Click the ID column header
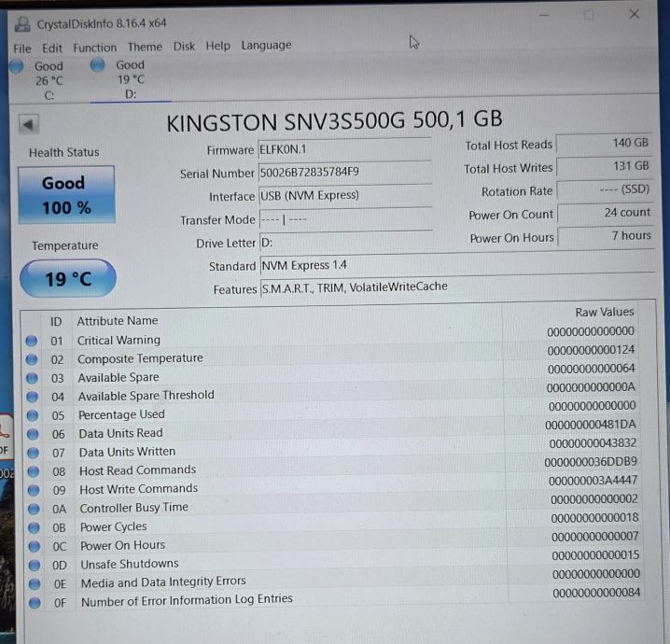The height and width of the screenshot is (644, 670). 56,322
